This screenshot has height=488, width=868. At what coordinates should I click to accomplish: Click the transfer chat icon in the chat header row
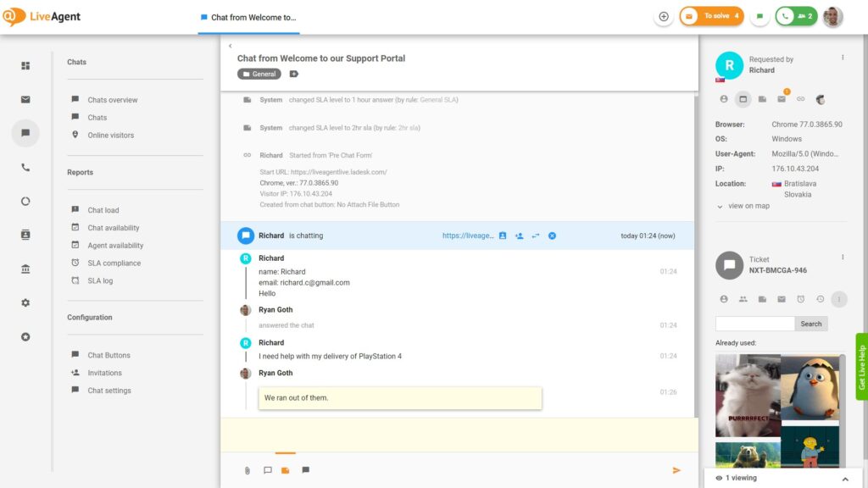pos(536,236)
